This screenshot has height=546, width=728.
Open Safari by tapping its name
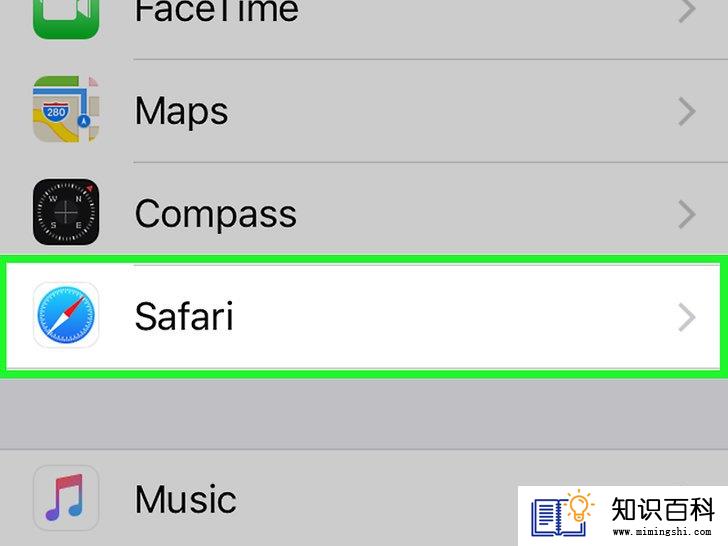(184, 316)
